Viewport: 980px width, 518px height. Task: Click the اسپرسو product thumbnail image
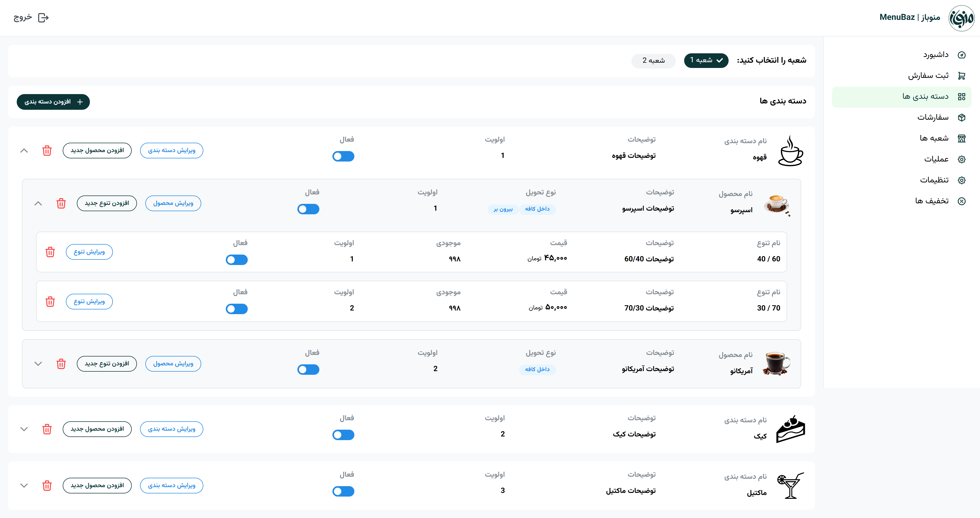(776, 204)
